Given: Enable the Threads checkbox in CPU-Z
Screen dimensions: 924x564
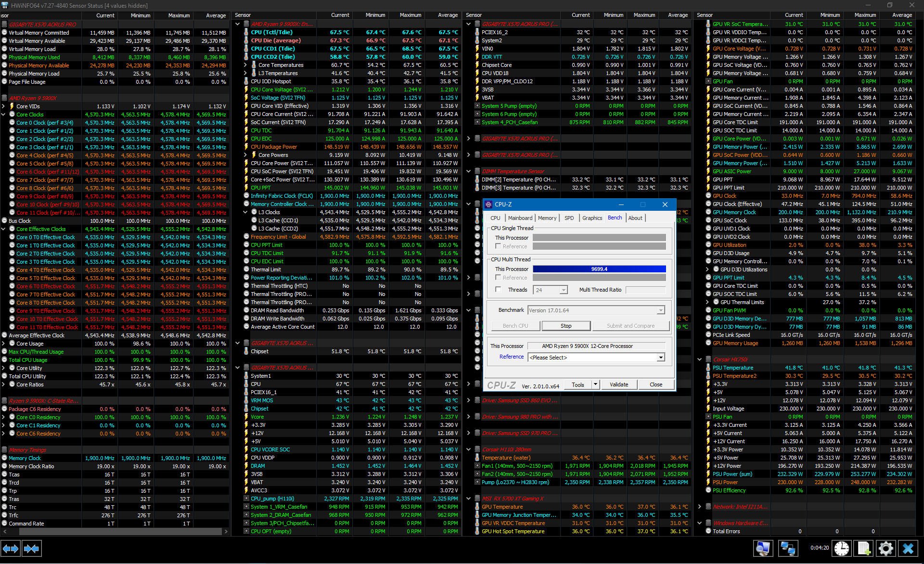Looking at the screenshot, I should (498, 290).
